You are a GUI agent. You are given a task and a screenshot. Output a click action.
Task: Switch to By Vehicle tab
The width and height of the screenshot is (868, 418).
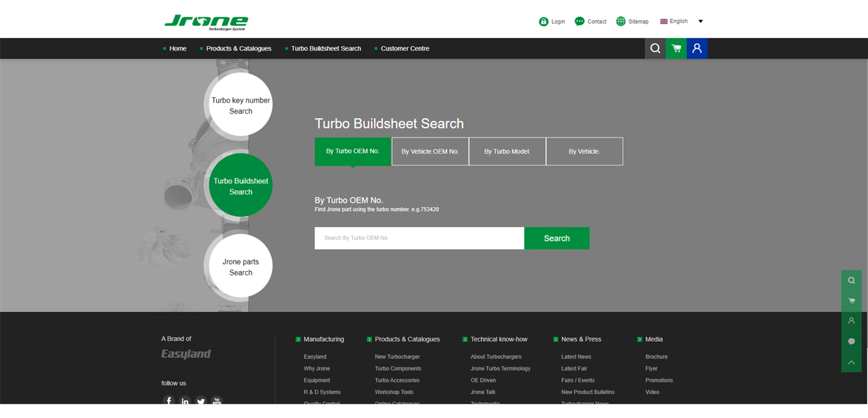[584, 151]
